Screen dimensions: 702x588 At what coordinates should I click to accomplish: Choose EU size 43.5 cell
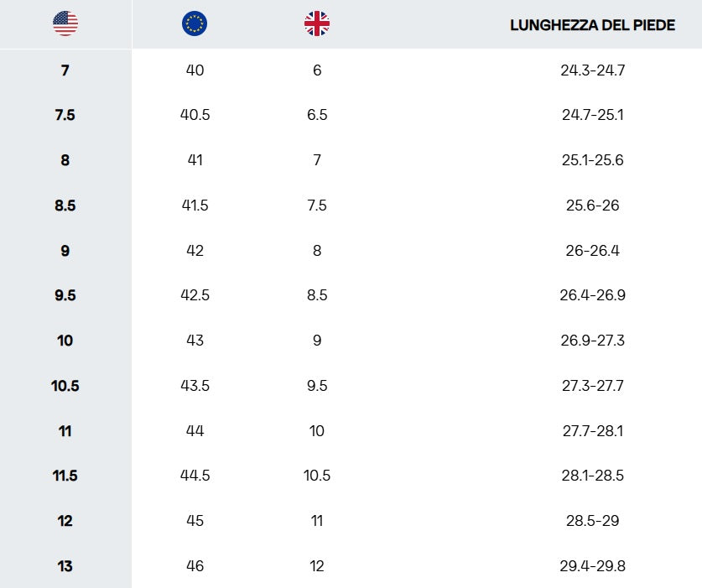tap(195, 386)
